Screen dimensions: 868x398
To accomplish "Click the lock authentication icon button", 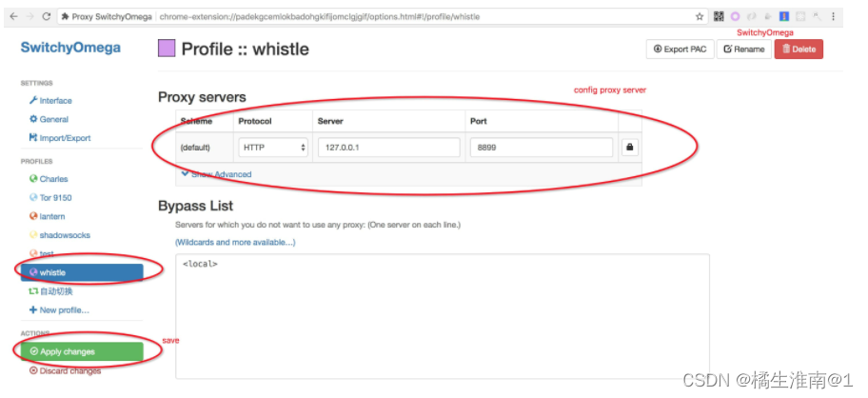I will 630,148.
